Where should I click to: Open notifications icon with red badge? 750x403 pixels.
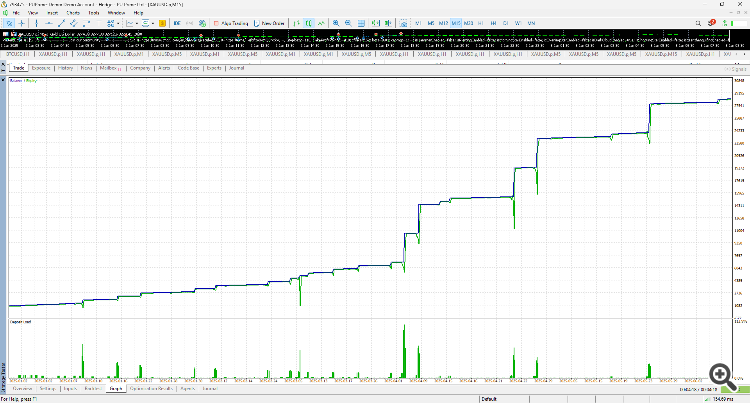712,22
